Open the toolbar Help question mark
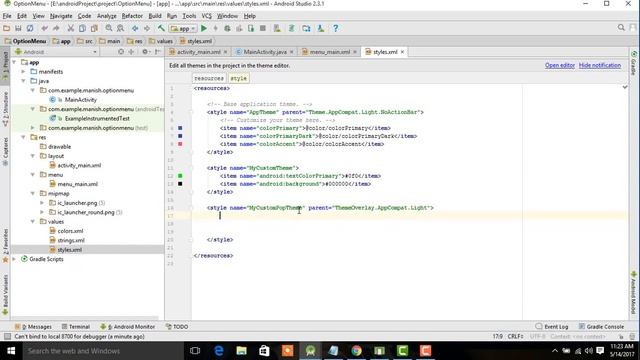 pyautogui.click(x=336, y=28)
